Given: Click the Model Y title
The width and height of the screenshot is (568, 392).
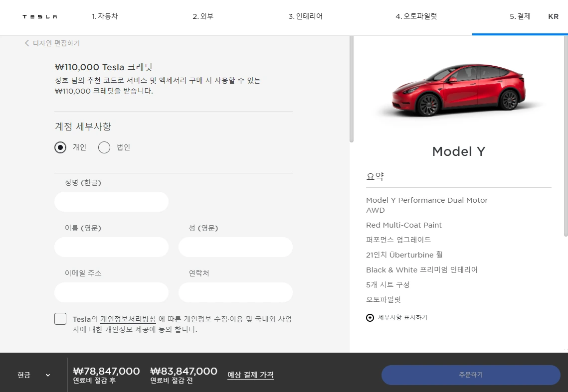Looking at the screenshot, I should [459, 151].
